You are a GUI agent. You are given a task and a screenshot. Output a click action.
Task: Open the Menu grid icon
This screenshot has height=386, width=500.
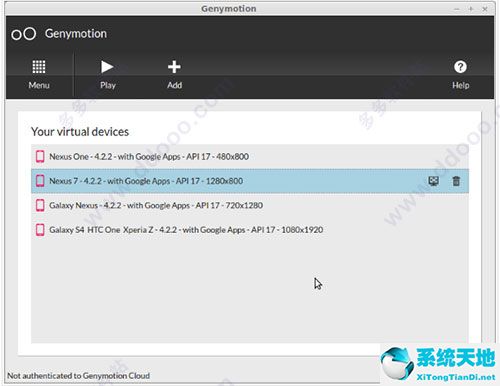39,67
